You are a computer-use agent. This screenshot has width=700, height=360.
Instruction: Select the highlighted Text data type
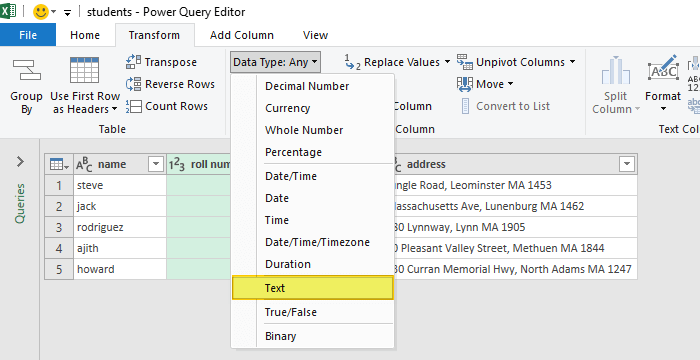pos(312,288)
